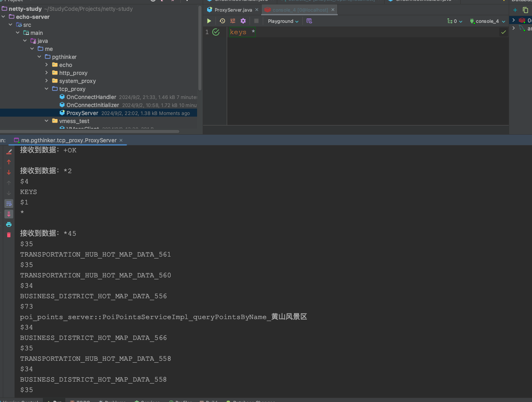Collapse the java folder chevron
The image size is (532, 402).
point(25,40)
